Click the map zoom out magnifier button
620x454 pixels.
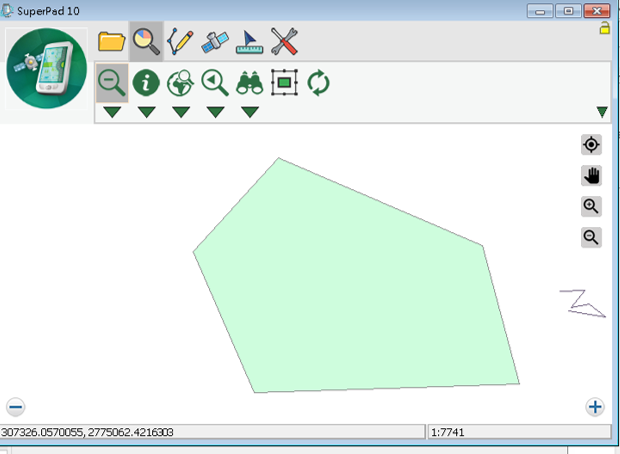click(591, 237)
